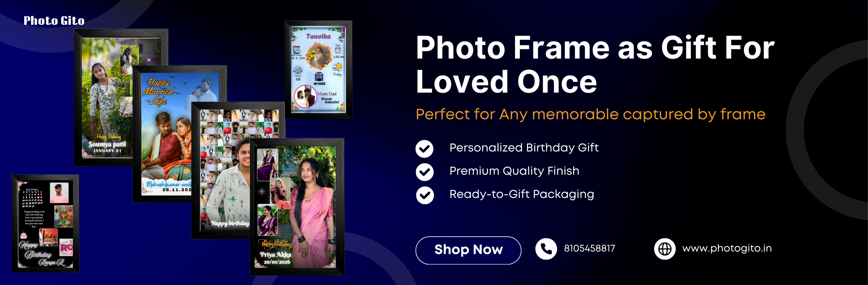
Task: Click the Ready-to-Gift Packaging text
Action: click(x=522, y=194)
